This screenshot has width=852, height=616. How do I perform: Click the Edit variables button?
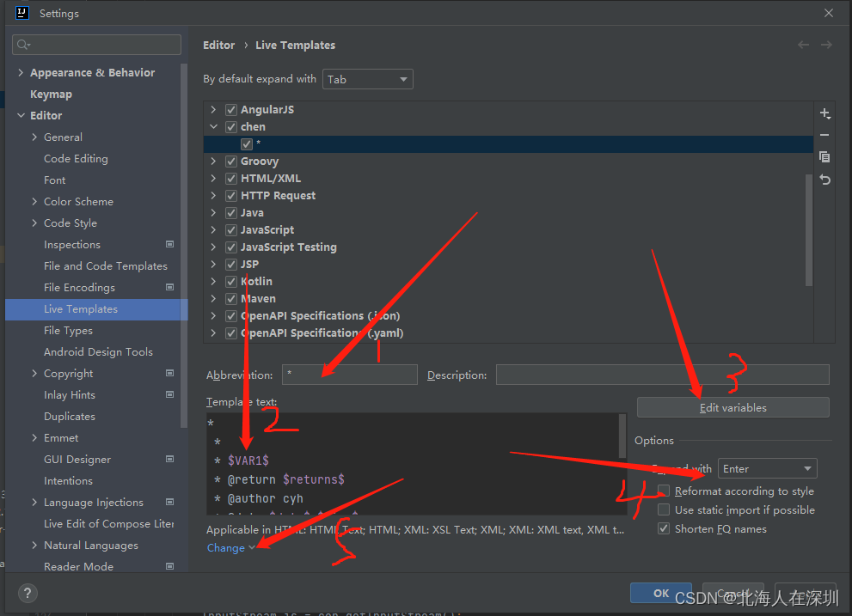pyautogui.click(x=732, y=406)
